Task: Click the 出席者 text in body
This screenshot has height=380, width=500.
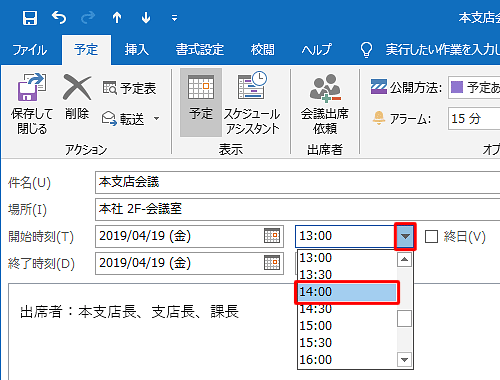Action: pyautogui.click(x=129, y=312)
